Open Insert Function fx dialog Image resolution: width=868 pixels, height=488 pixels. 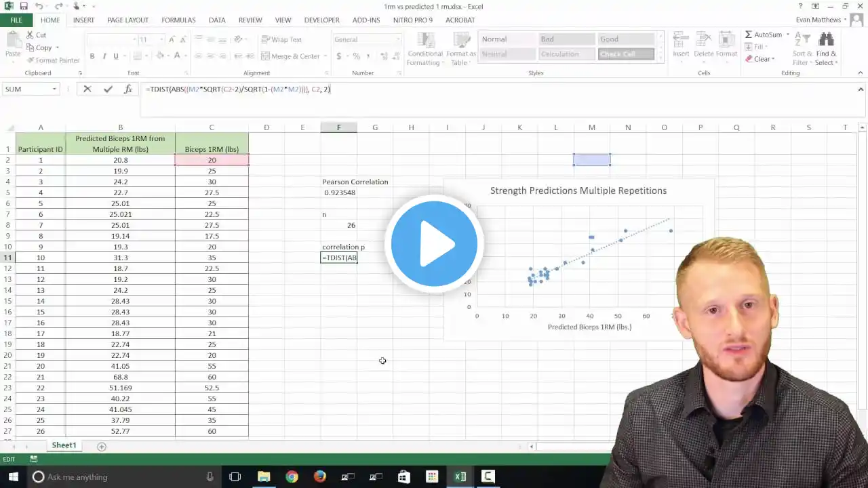tap(127, 89)
